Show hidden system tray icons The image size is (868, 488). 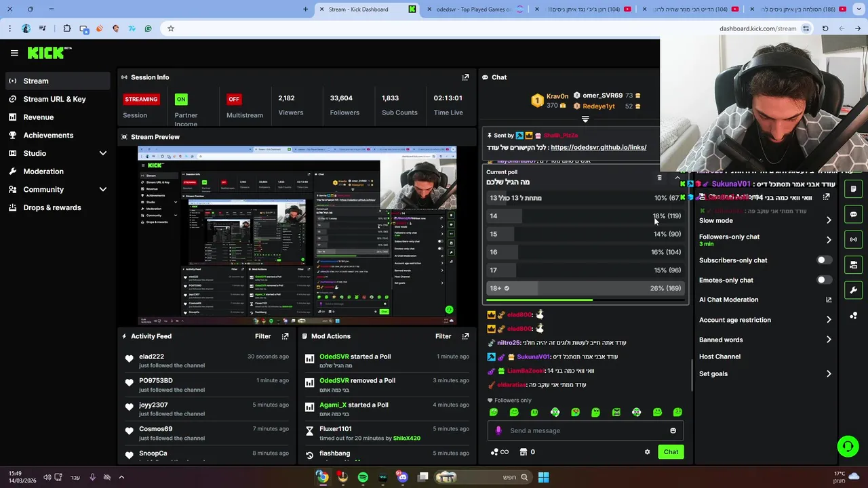coord(121,477)
